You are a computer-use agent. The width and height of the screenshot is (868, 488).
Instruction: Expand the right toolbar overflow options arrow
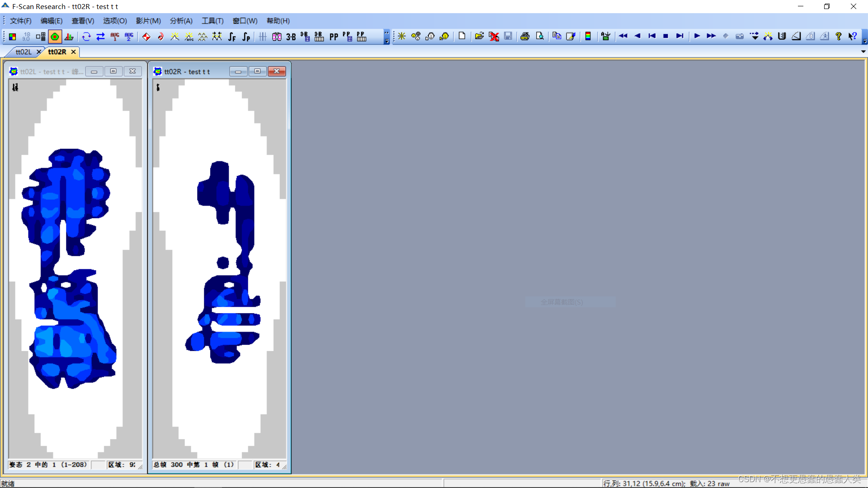pos(864,41)
